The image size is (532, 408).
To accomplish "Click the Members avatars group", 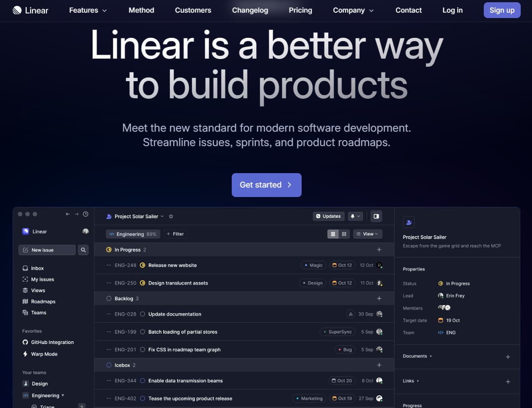I will pyautogui.click(x=444, y=307).
